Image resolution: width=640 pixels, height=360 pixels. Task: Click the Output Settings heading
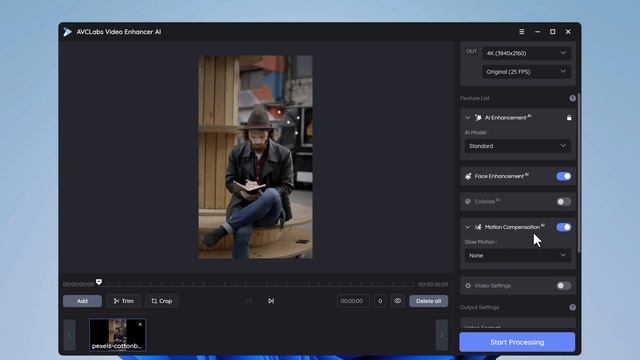pos(480,307)
